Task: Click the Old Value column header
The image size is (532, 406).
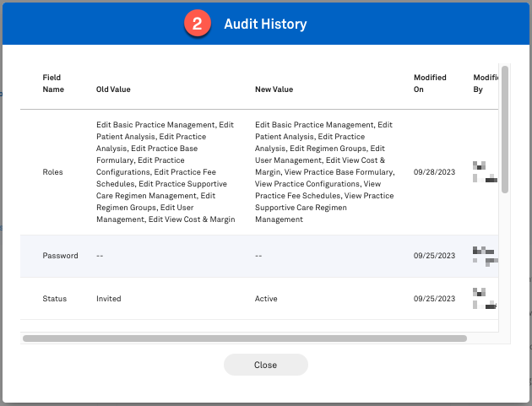Action: [x=113, y=89]
